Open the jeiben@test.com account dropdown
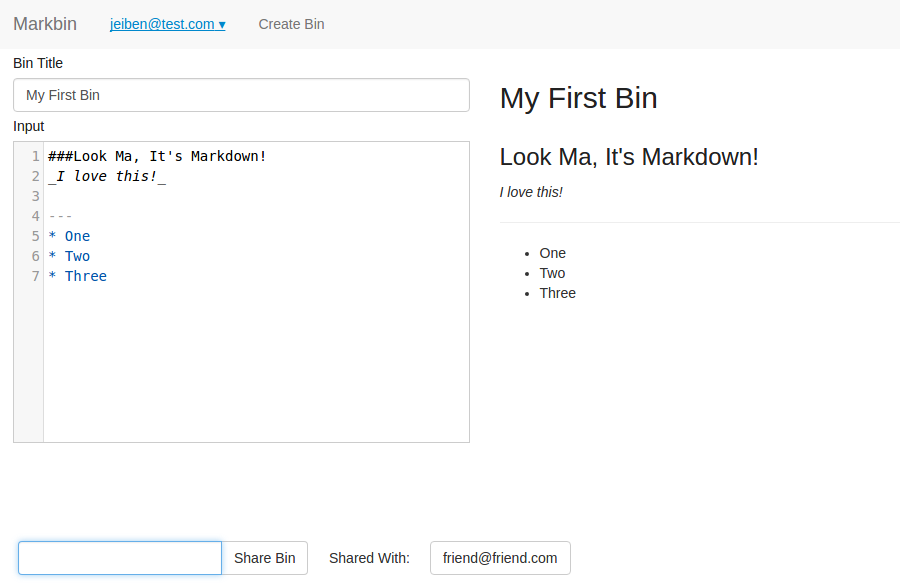Screen dimensions: 900x585 [167, 24]
